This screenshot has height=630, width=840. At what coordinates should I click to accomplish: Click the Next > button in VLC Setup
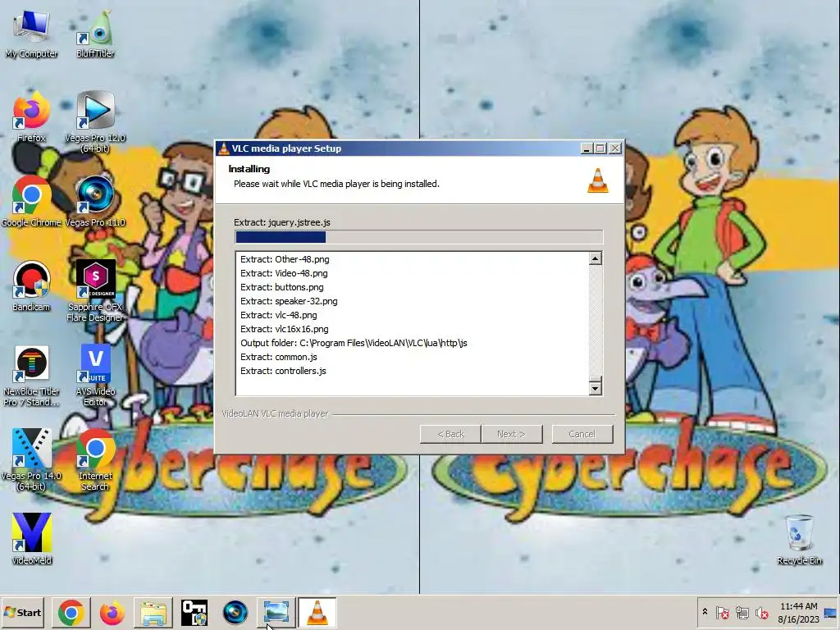pos(512,434)
